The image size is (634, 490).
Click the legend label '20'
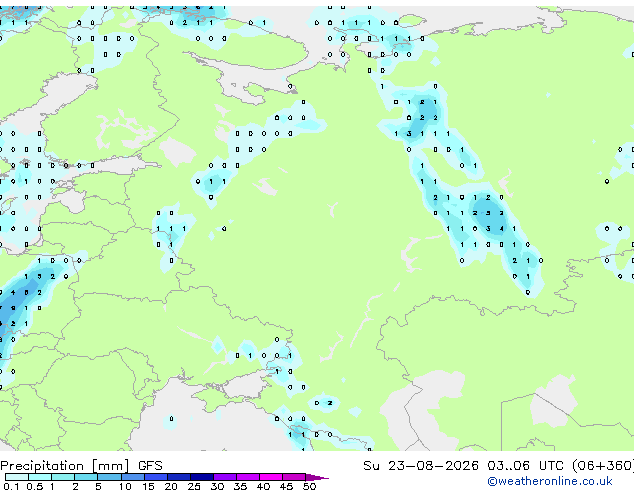pyautogui.click(x=171, y=486)
